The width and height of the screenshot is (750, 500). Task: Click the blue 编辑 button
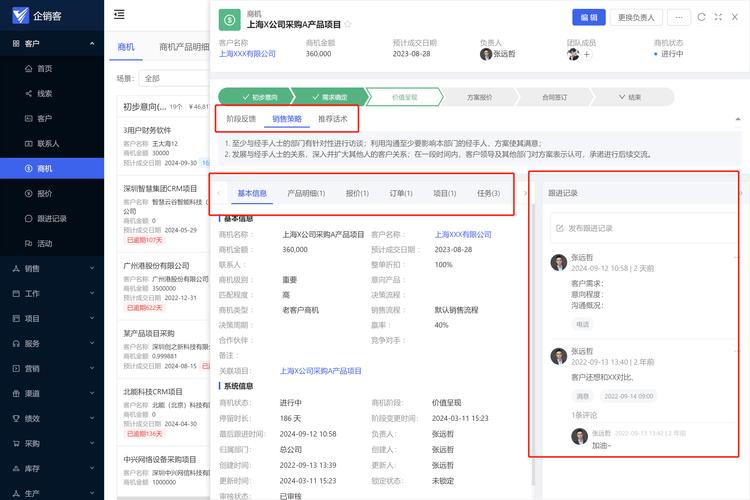589,17
